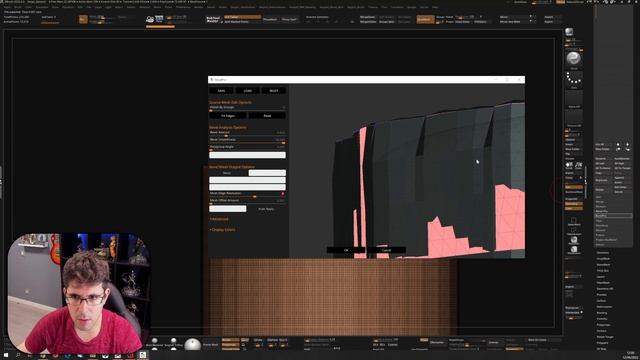The height and width of the screenshot is (360, 640).
Task: Click RESET at top of BevelPro dialog
Action: 274,91
